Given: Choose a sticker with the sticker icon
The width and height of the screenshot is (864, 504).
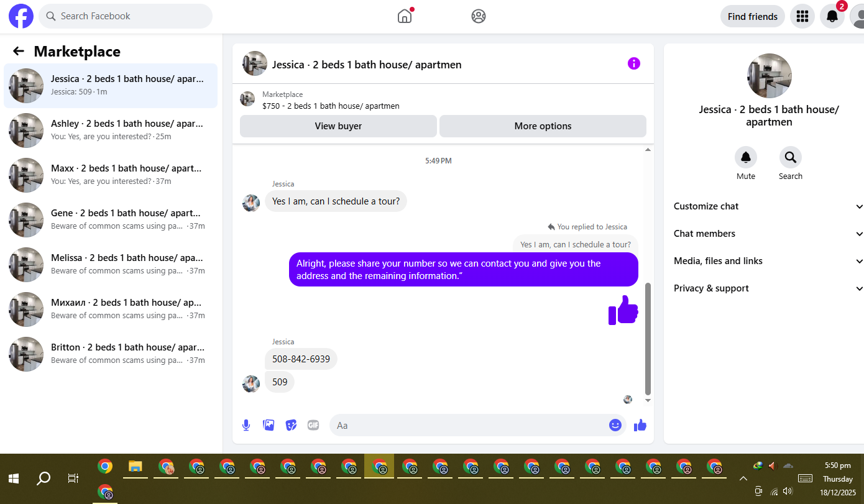Looking at the screenshot, I should tap(291, 425).
